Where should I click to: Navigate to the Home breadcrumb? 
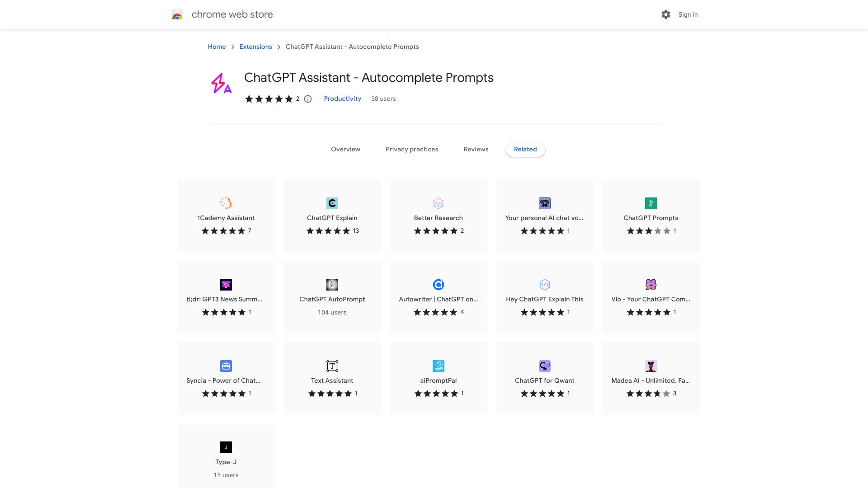[217, 47]
